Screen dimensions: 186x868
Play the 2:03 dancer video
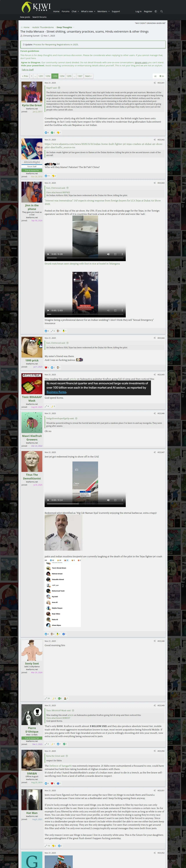pyautogui.click(x=48, y=311)
